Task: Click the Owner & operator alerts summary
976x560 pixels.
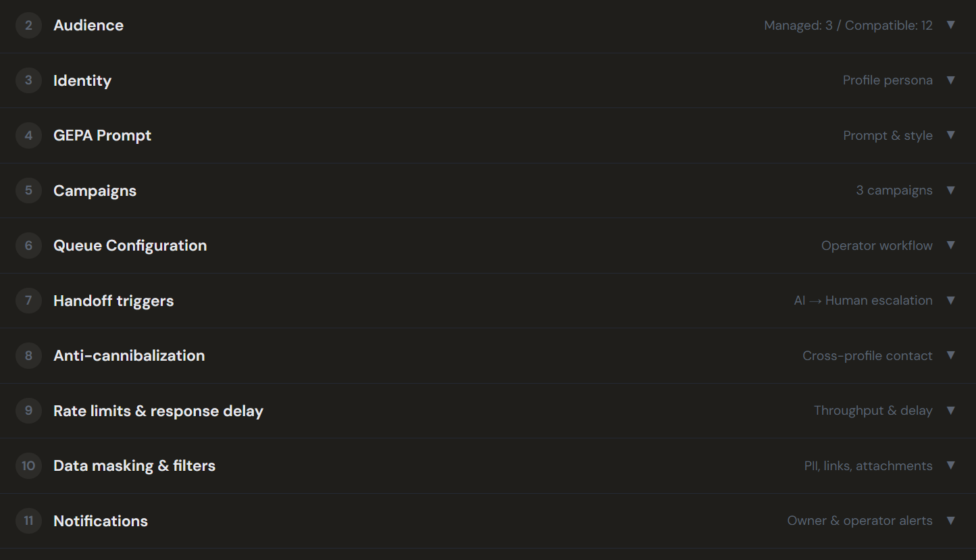Action: pos(860,521)
